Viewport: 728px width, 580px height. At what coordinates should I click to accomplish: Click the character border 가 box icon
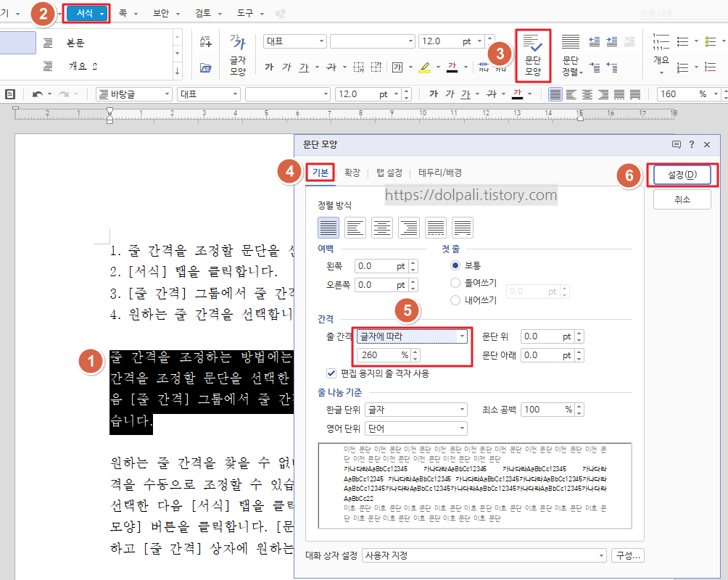397,67
